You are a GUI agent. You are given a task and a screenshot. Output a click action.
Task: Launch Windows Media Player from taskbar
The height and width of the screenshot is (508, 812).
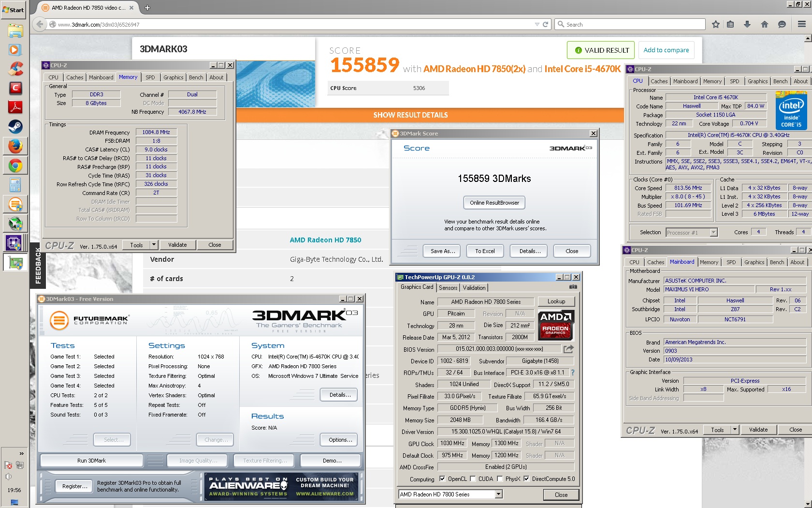15,49
